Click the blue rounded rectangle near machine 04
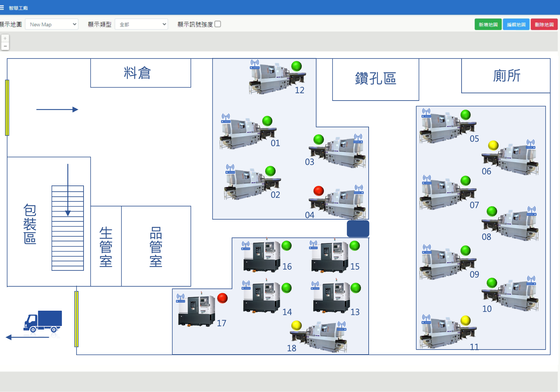 358,229
